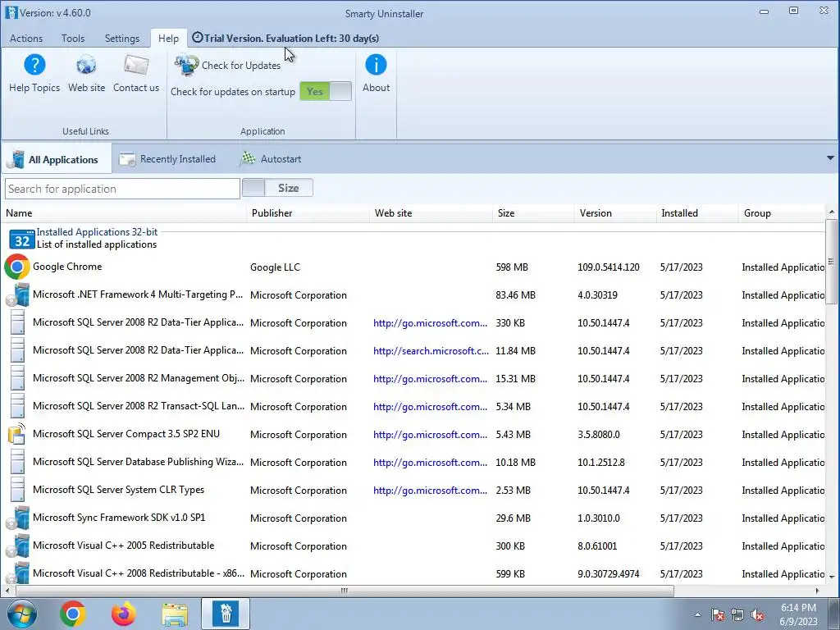Click the Installed Applications 32-bit group icon

(x=22, y=239)
